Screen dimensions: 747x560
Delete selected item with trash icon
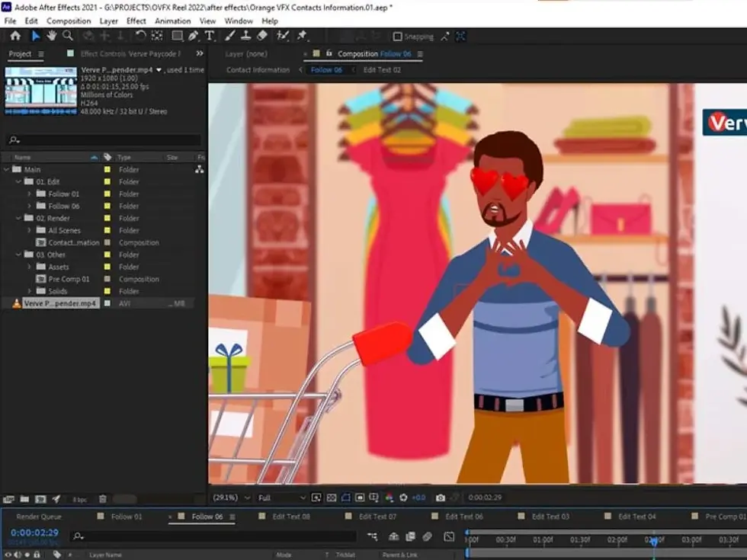pos(103,499)
